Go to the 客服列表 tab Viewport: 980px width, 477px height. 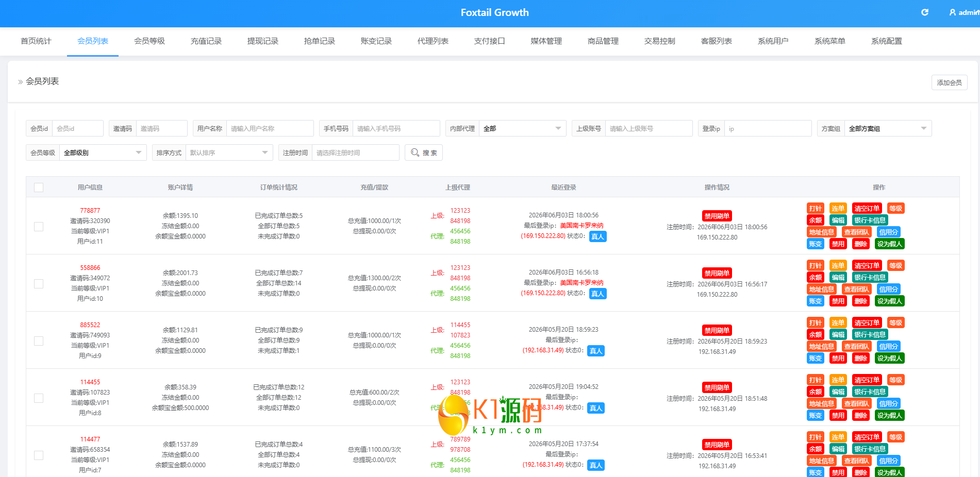pyautogui.click(x=717, y=41)
